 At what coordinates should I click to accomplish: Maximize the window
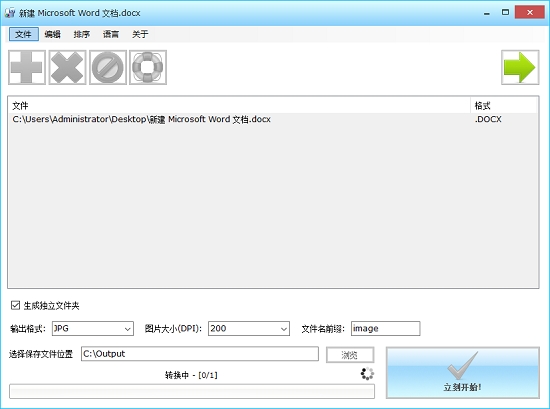click(x=505, y=13)
